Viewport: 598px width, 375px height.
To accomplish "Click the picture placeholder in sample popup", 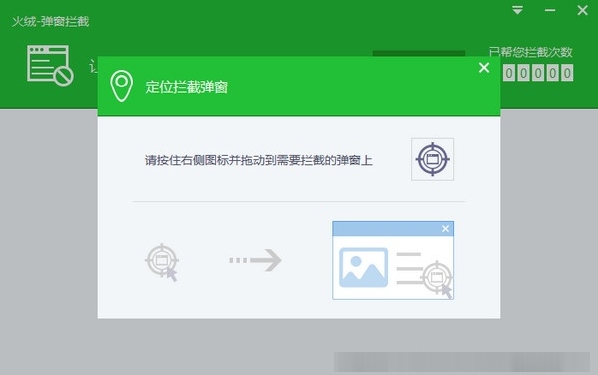I will coord(363,267).
